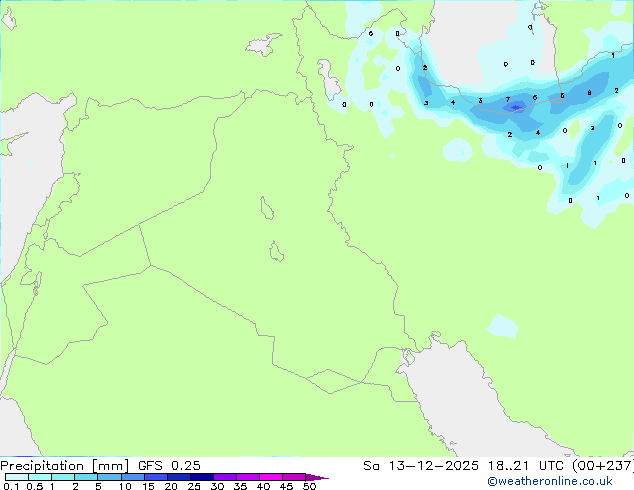Select the 2–5 mm legend color swatch
This screenshot has height=490, width=634.
point(86,477)
